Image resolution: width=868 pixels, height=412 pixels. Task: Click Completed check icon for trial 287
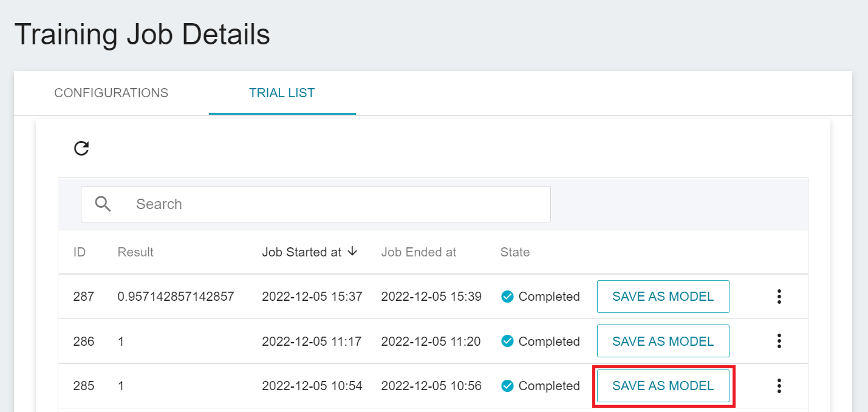pos(507,297)
